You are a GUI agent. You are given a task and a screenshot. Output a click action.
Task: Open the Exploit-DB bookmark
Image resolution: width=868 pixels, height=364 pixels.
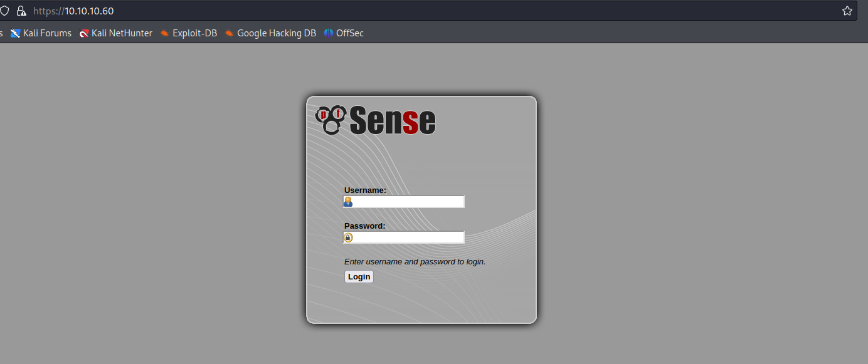pos(189,33)
